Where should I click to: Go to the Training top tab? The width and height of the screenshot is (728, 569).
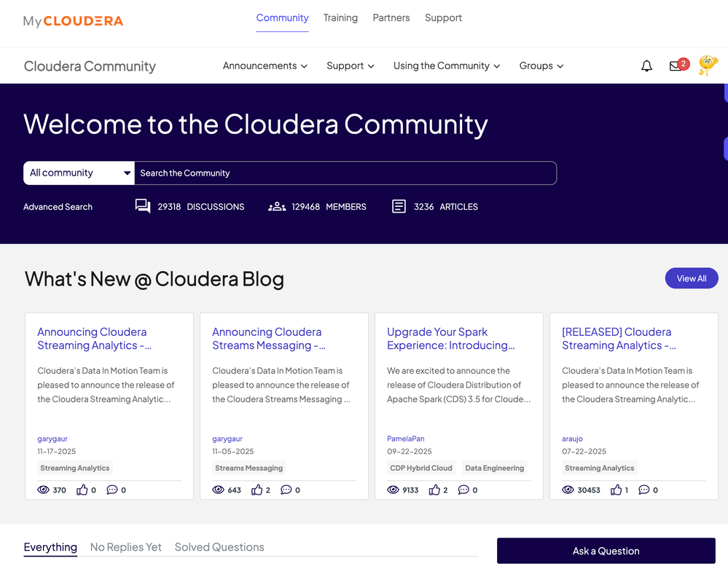[340, 17]
